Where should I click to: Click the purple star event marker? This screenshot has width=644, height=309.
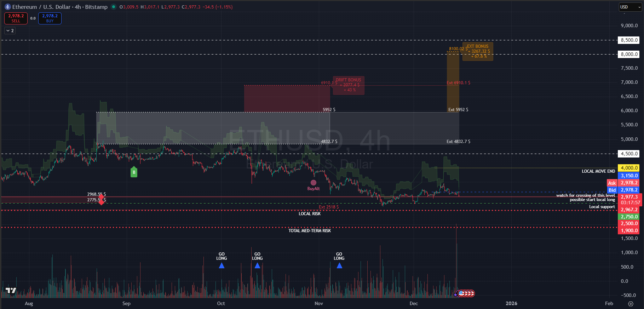pos(455,294)
